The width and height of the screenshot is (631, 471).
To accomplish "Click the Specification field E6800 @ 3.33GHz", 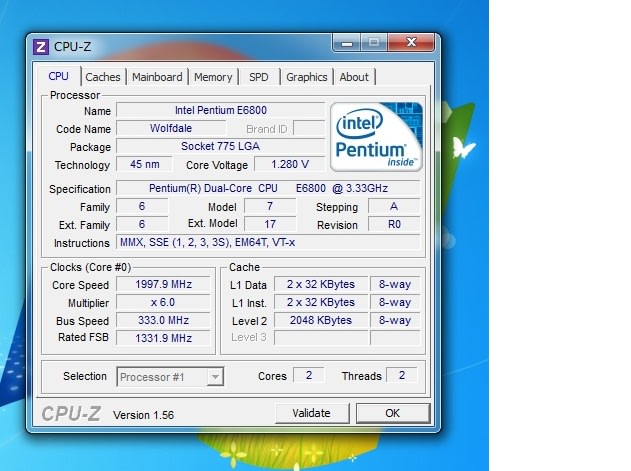I will 268,188.
